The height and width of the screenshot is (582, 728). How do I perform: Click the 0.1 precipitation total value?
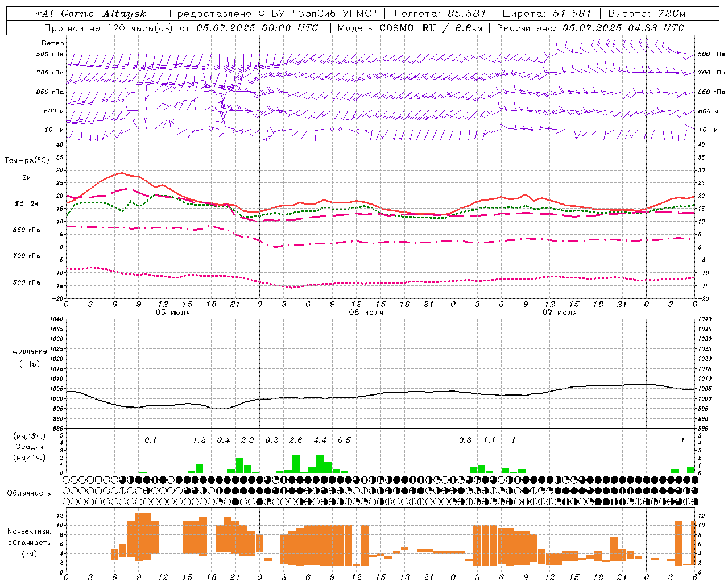pyautogui.click(x=150, y=440)
